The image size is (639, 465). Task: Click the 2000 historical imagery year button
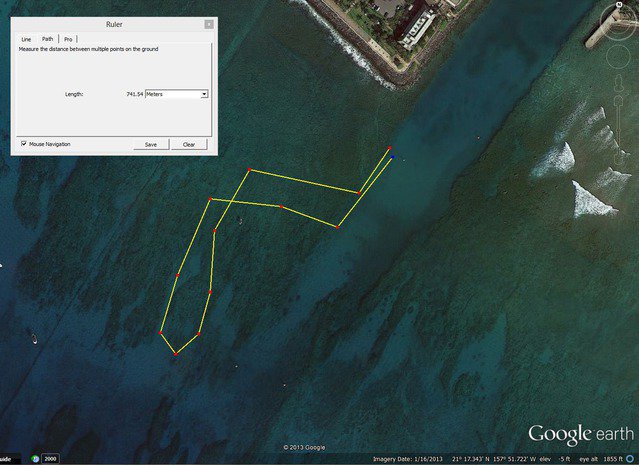50,459
